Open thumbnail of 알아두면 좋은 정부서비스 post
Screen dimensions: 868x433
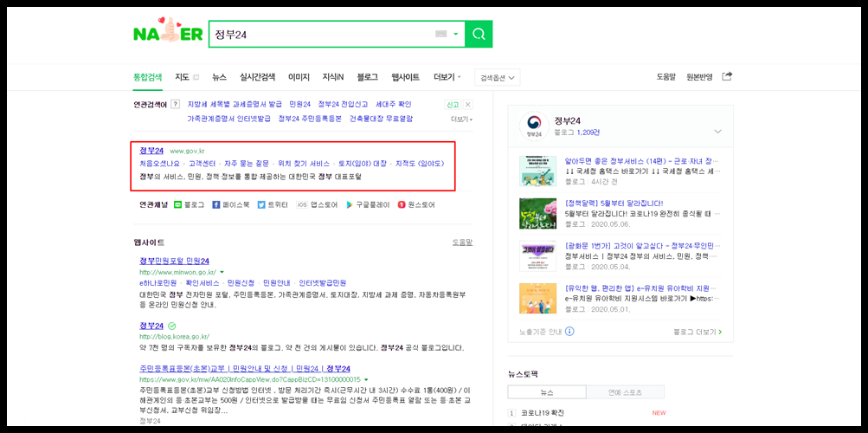tap(537, 171)
